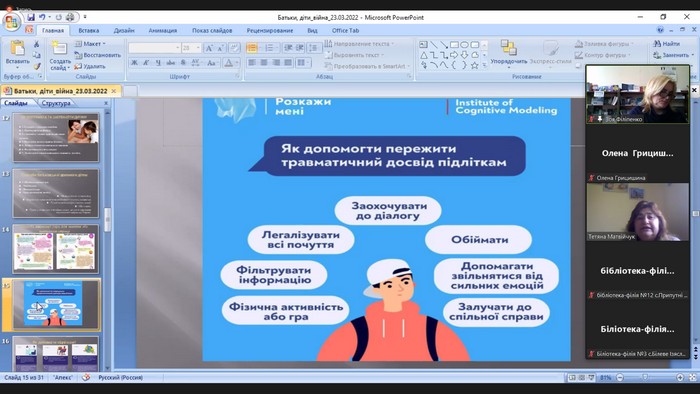Click the Восстановить button
Screen dimensions: 700x394
point(98,55)
